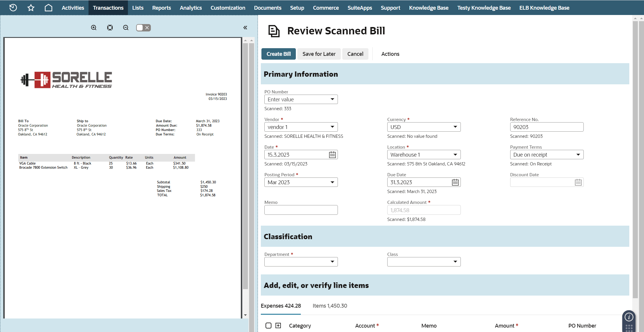Open the Customization menu

(228, 8)
